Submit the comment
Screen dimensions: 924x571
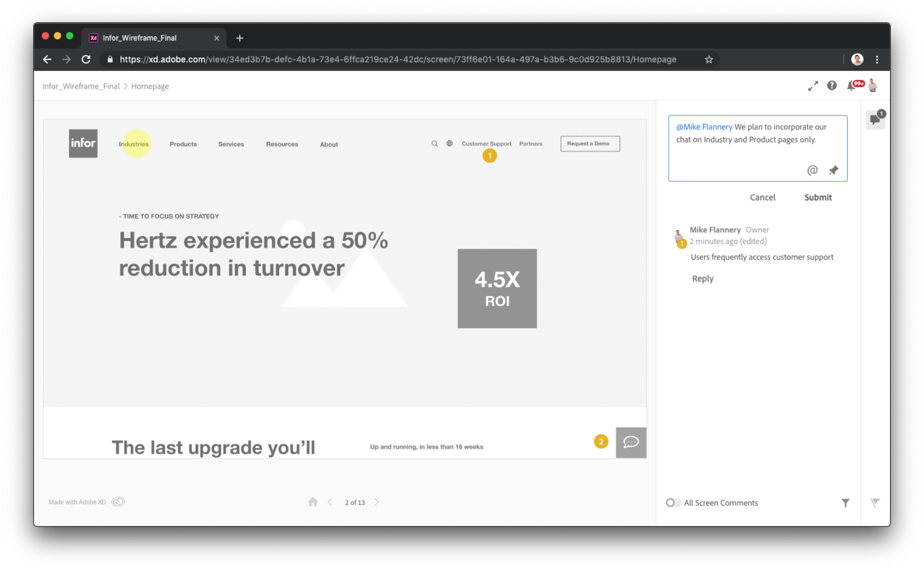818,197
